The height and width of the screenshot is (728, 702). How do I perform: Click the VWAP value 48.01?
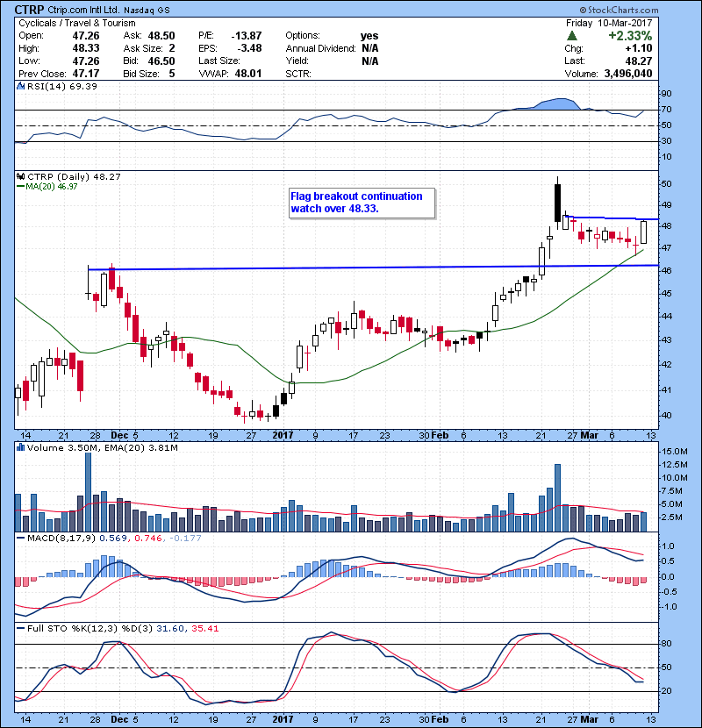(x=248, y=74)
